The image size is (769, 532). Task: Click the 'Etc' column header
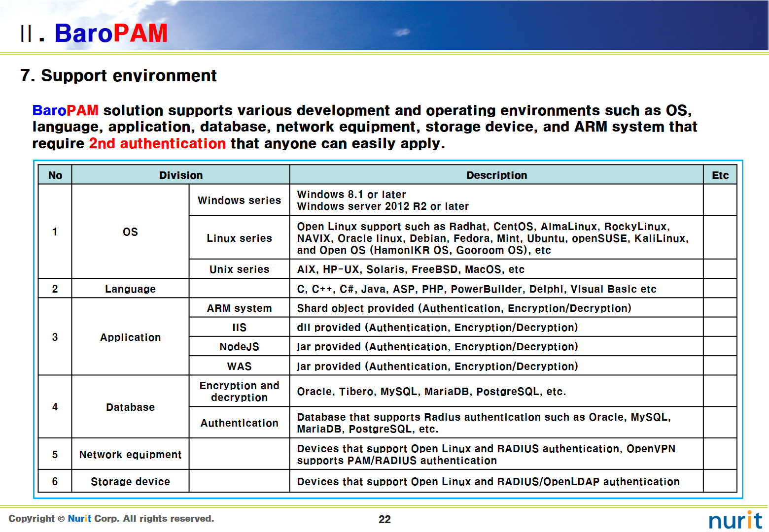720,175
